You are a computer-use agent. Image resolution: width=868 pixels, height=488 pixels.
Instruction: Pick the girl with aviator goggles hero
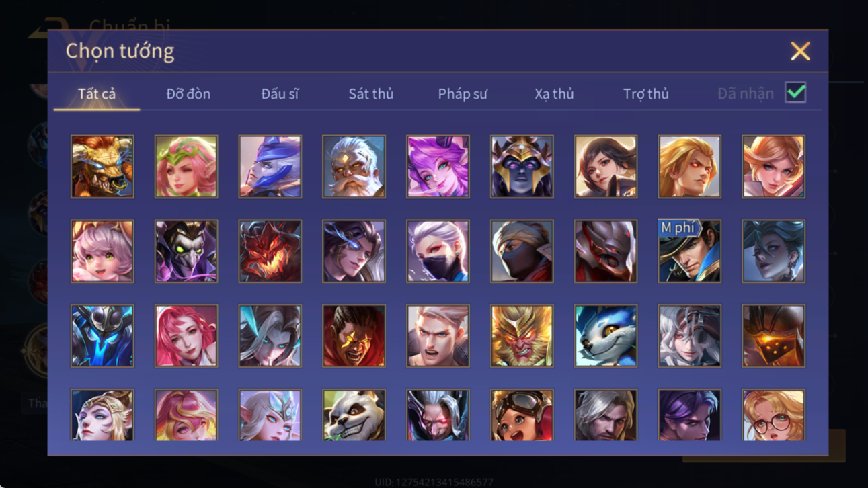point(522,415)
